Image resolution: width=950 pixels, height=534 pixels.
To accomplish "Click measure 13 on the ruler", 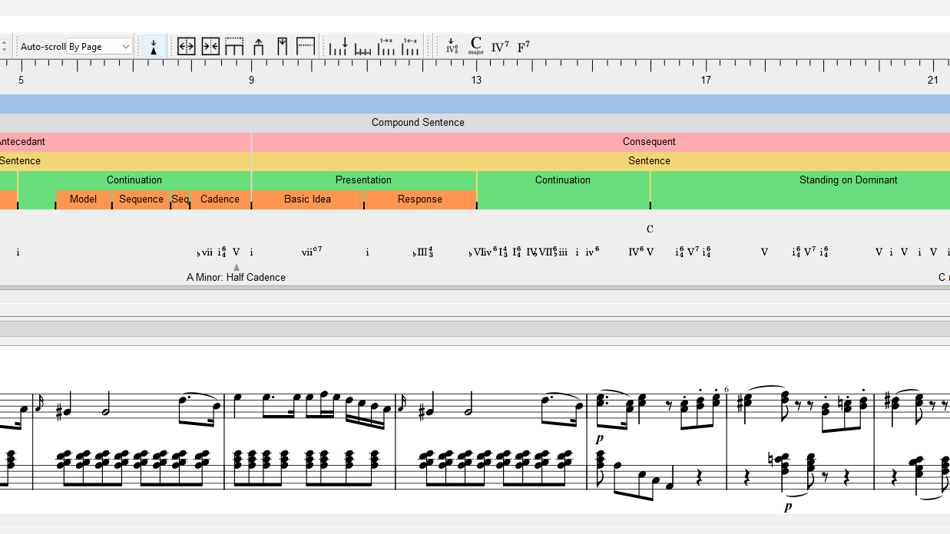I will click(477, 79).
